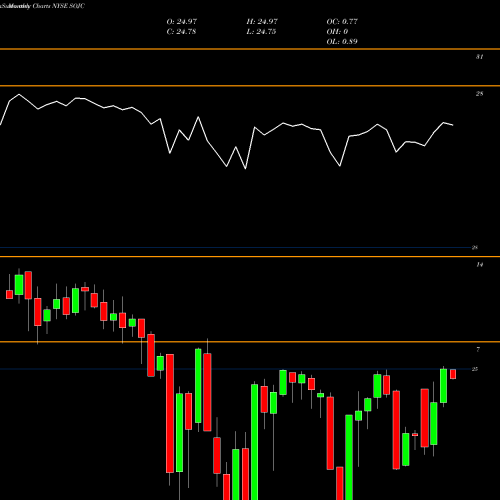Screen dimensions: 500x500
Task: Select the final green candlestick before the last red one
Action: pos(443,386)
